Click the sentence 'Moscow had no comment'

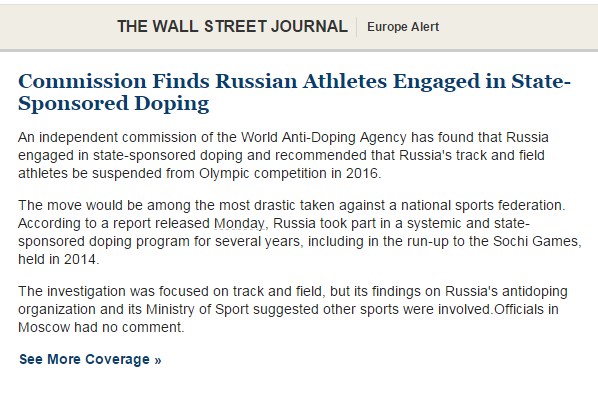101,328
